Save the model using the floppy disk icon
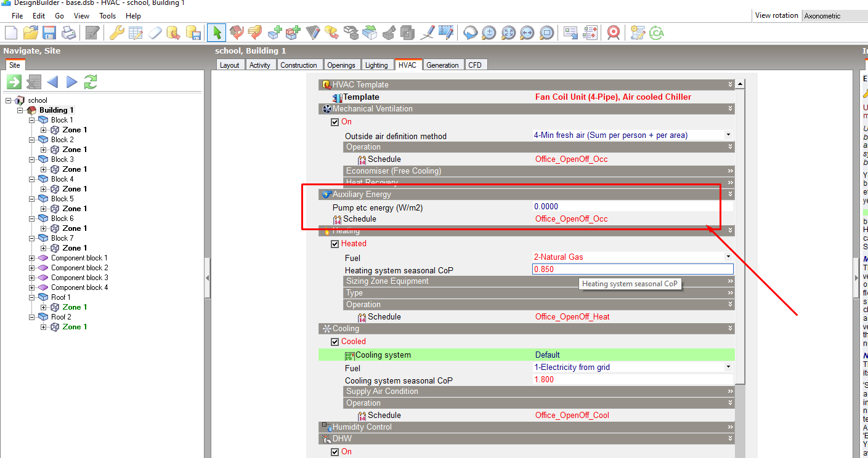Viewport: 868px width, 458px height. [x=49, y=33]
